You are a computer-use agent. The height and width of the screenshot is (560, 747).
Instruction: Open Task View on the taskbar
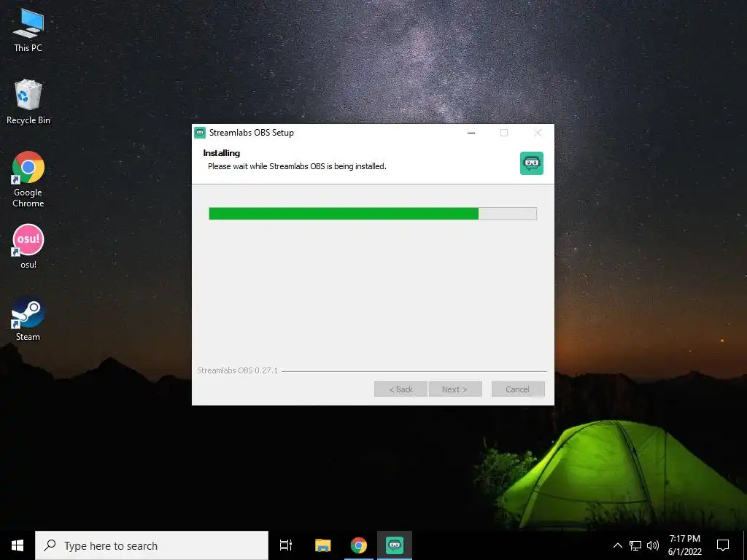(286, 545)
